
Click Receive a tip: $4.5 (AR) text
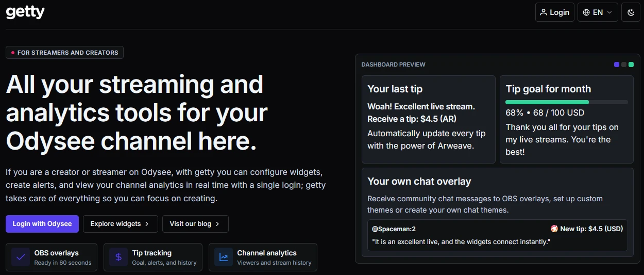pos(412,119)
